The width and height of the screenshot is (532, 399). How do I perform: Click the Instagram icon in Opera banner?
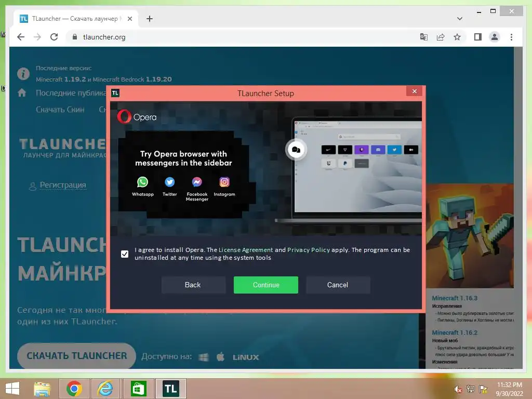(224, 182)
